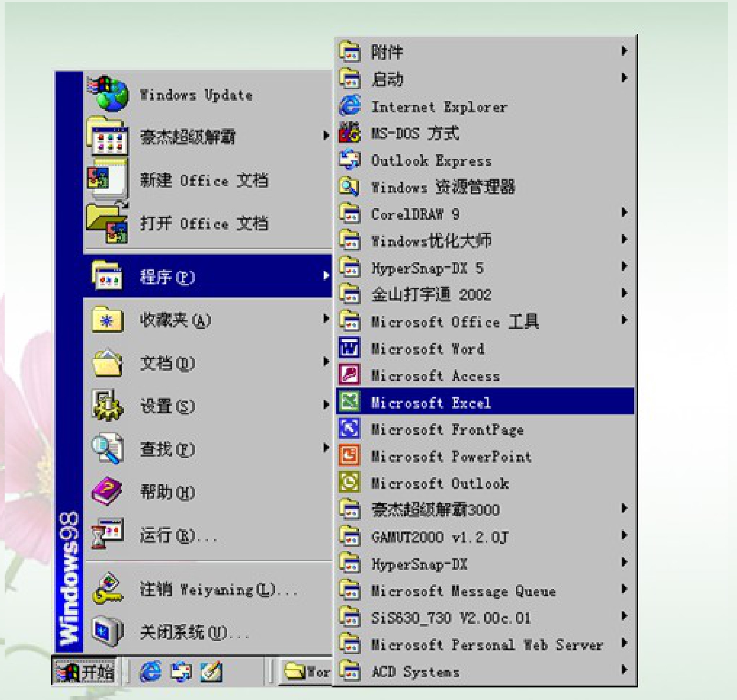The image size is (737, 700).
Task: Click the 文档 open folder icon
Action: pos(107,363)
